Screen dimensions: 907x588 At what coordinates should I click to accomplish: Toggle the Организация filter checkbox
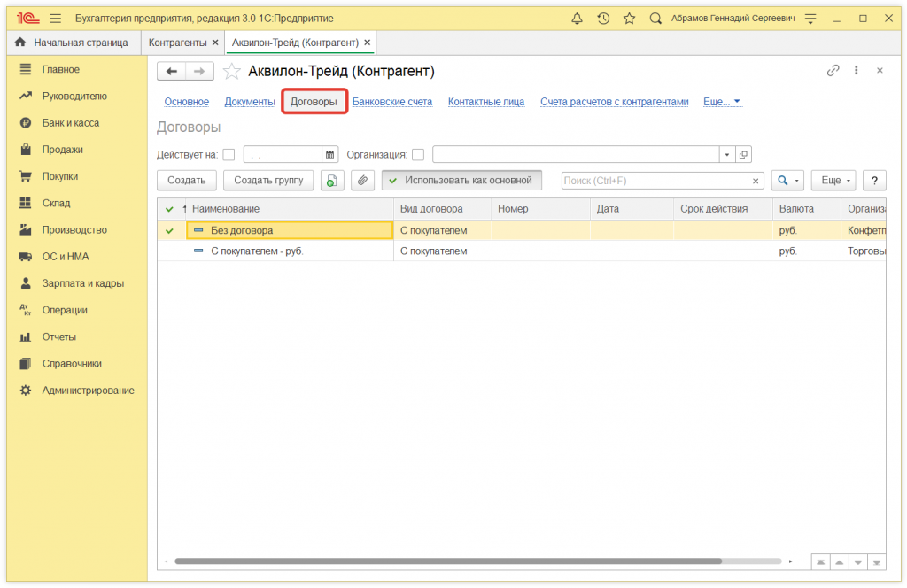click(x=418, y=155)
